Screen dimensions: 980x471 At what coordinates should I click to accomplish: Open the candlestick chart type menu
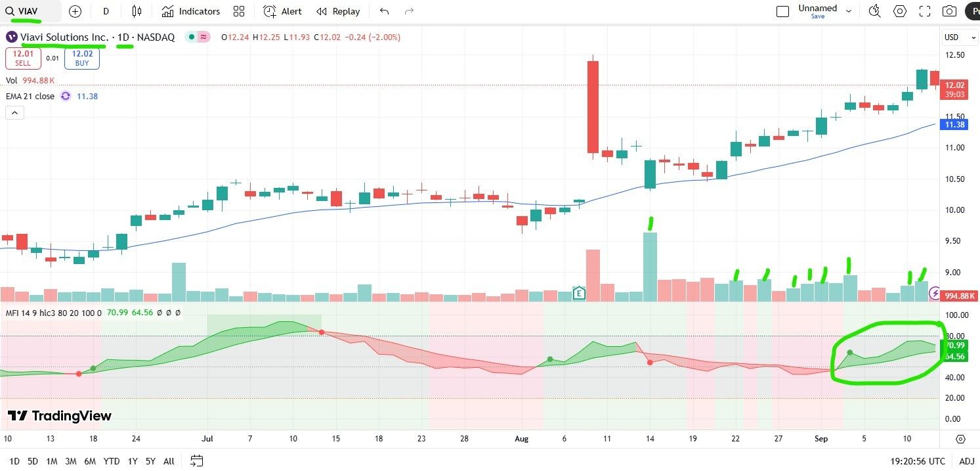[x=137, y=11]
